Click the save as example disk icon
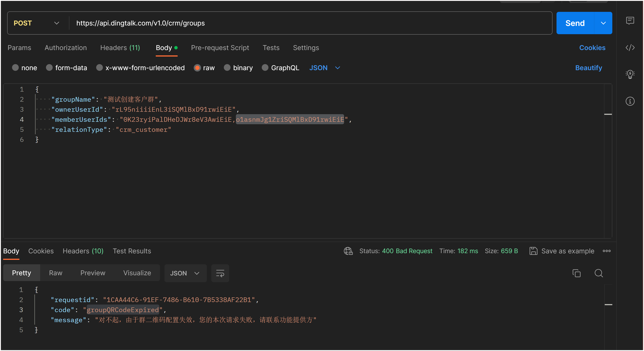This screenshot has height=351, width=644. coord(533,251)
